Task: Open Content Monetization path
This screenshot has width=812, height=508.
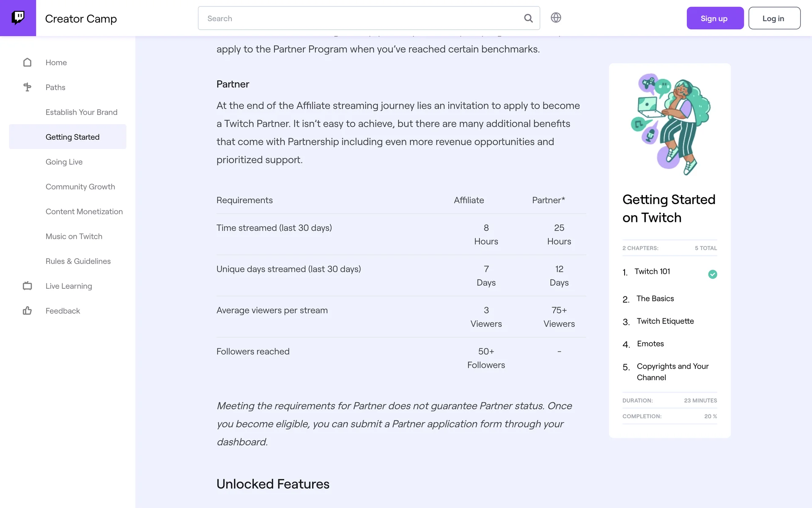Action: click(84, 212)
